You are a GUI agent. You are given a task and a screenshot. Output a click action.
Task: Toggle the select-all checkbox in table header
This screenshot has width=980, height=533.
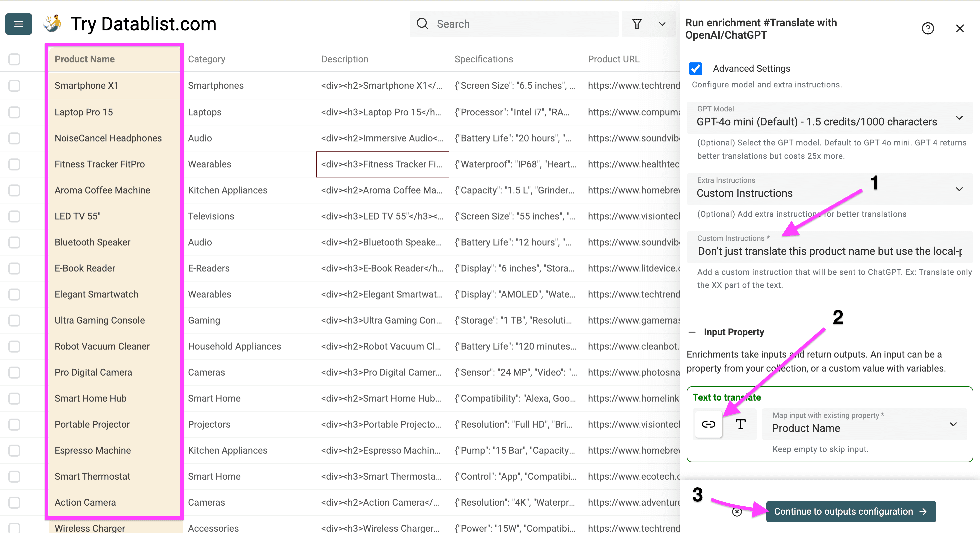(x=14, y=59)
